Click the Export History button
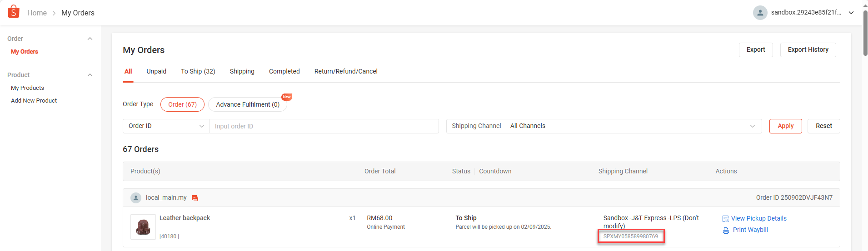This screenshot has width=868, height=251. click(808, 50)
